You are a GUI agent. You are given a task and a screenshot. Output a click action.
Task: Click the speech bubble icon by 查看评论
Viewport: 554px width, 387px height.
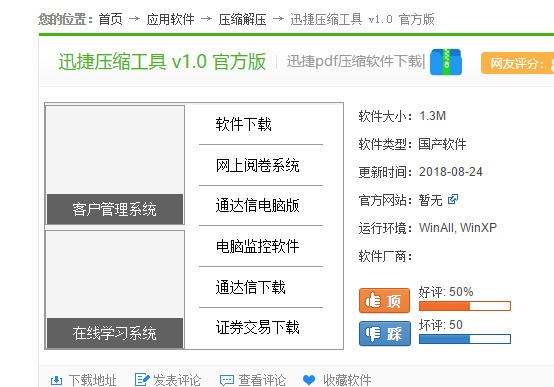226,380
